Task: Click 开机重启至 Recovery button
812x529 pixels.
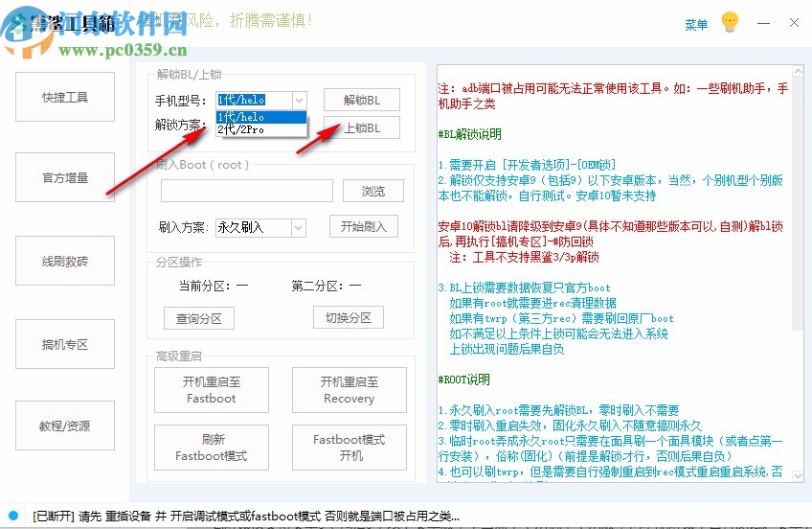Action: (x=350, y=390)
